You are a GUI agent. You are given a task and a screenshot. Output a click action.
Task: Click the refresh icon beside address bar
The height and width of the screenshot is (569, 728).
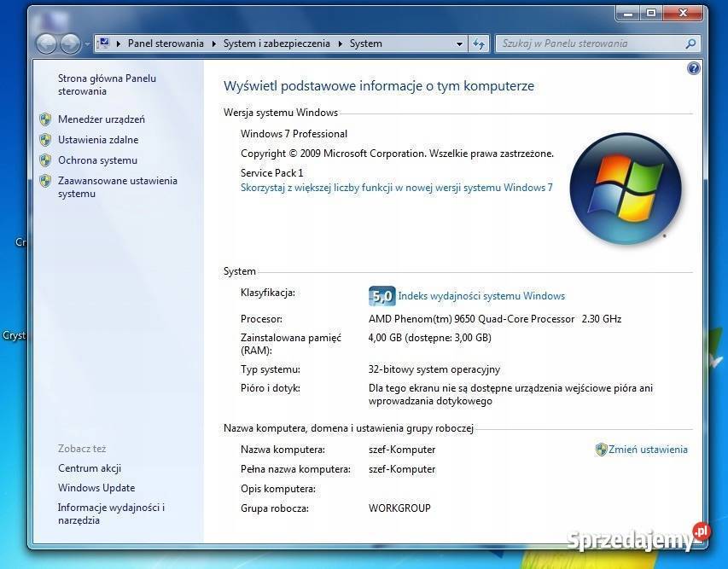click(x=479, y=44)
